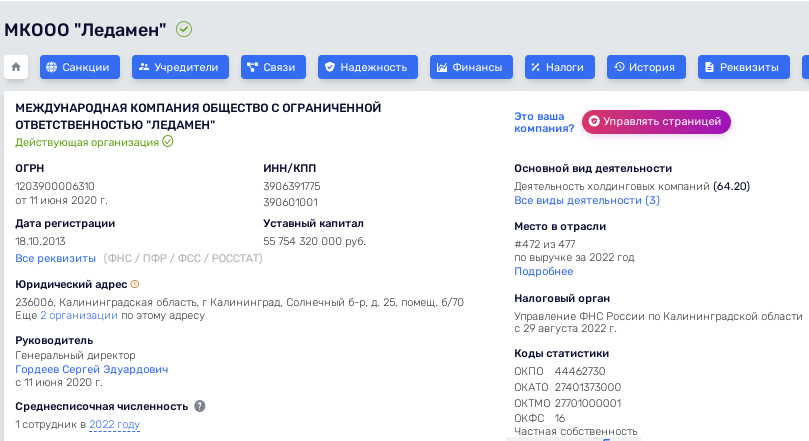The width and height of the screenshot is (809, 441).
Task: Open the История tab
Action: pyautogui.click(x=647, y=67)
